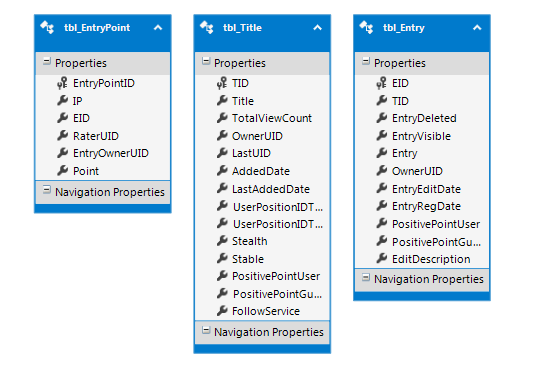This screenshot has height=376, width=534.
Task: Select truncated PositivePointGu... in tbl_Title
Action: (277, 294)
